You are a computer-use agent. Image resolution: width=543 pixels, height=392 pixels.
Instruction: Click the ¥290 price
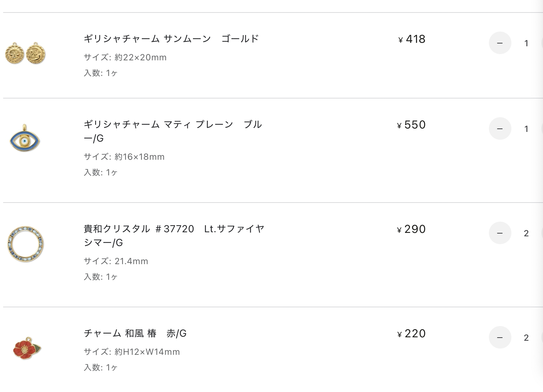tap(411, 229)
